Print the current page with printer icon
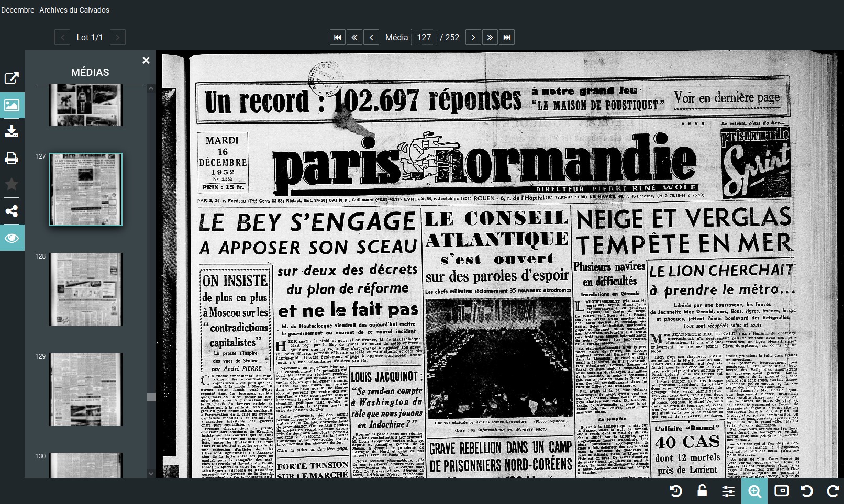The image size is (844, 504). tap(12, 158)
